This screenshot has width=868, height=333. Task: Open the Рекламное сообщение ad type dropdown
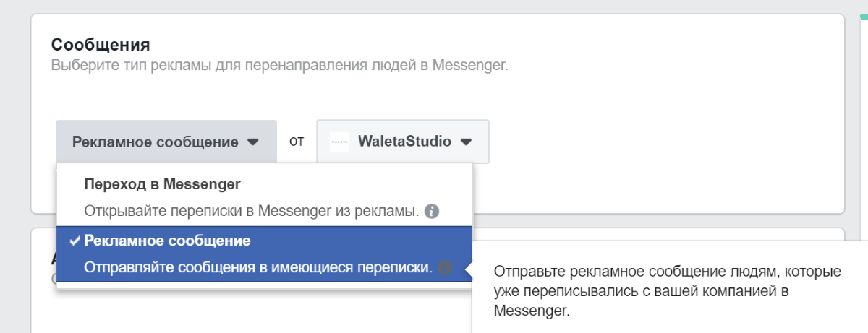pyautogui.click(x=166, y=142)
